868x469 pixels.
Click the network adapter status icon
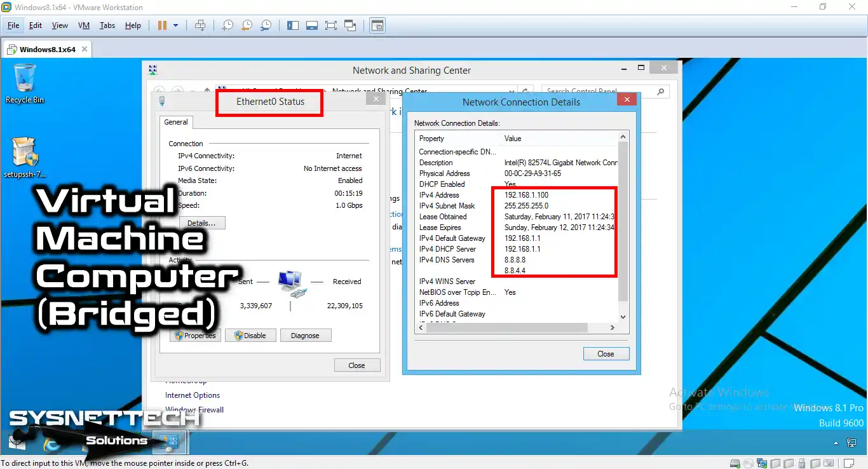coord(762,463)
